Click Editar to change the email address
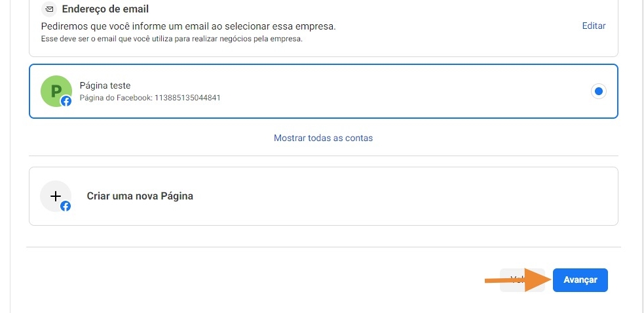 (594, 26)
